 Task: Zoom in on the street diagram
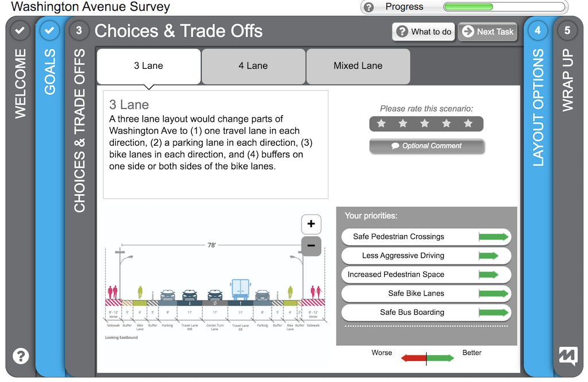click(311, 224)
